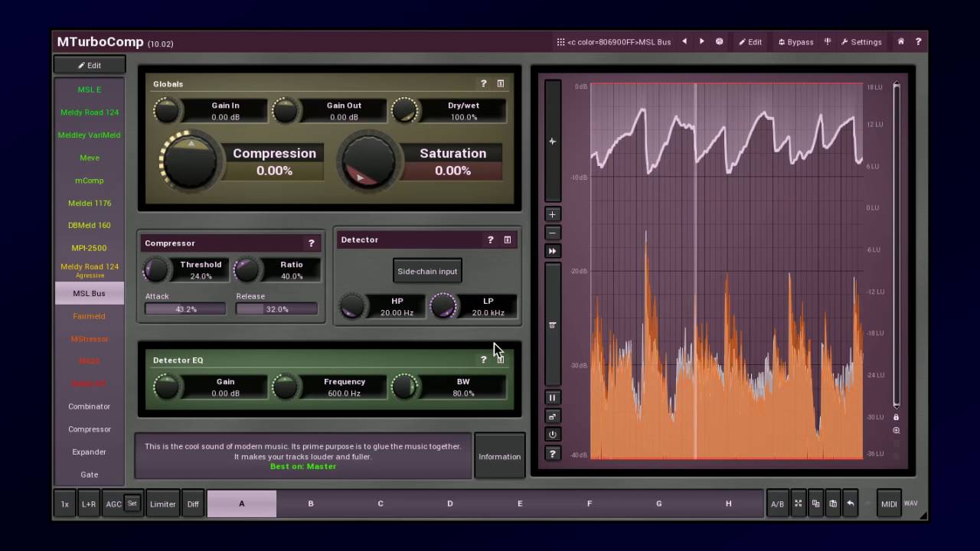Open the channel mode icon beside Settings

pyautogui.click(x=828, y=41)
